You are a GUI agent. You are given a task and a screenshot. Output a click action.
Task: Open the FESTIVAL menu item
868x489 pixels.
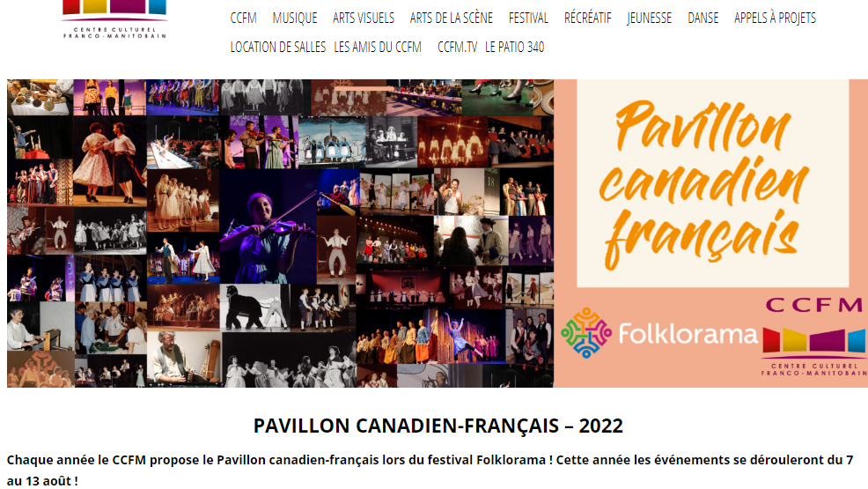[x=528, y=19]
